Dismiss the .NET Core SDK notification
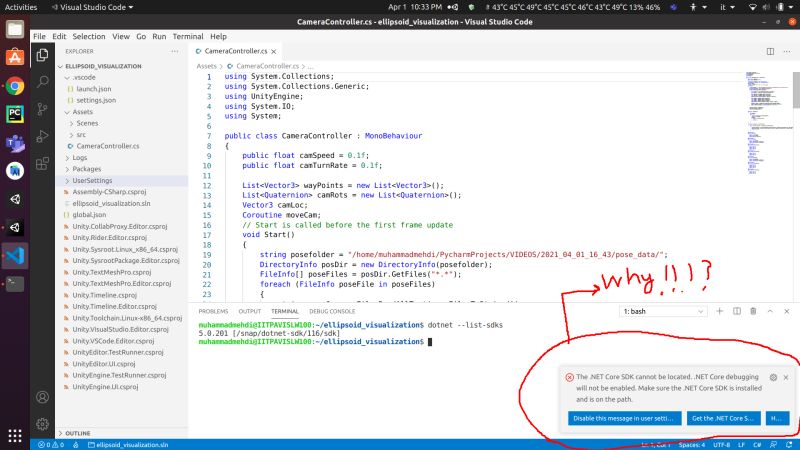 click(786, 378)
